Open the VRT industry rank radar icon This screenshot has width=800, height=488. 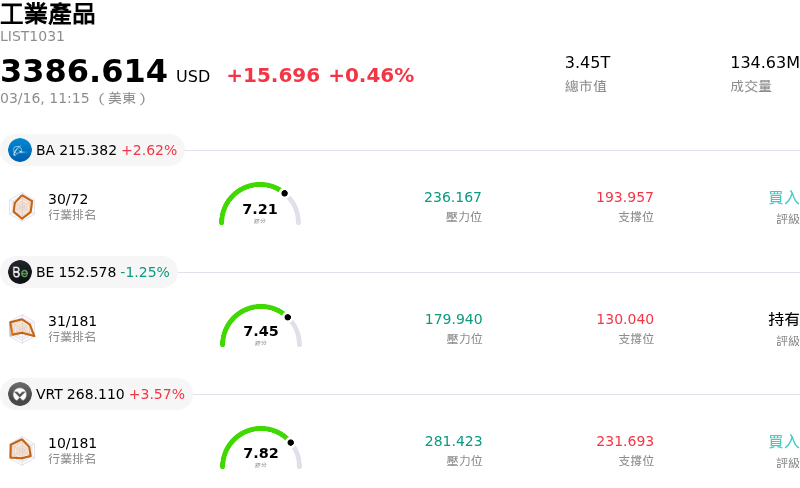(22, 451)
